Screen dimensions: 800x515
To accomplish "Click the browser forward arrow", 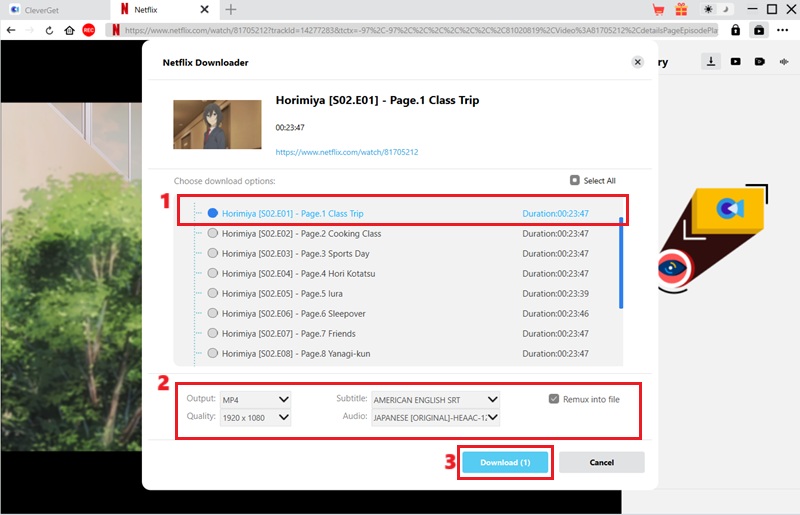I will (x=30, y=30).
